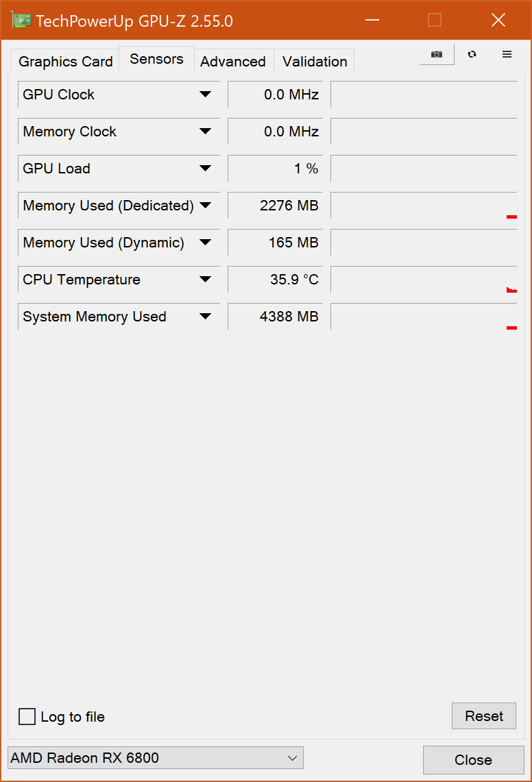
Task: Click the Close button at bottom
Action: pos(473,760)
